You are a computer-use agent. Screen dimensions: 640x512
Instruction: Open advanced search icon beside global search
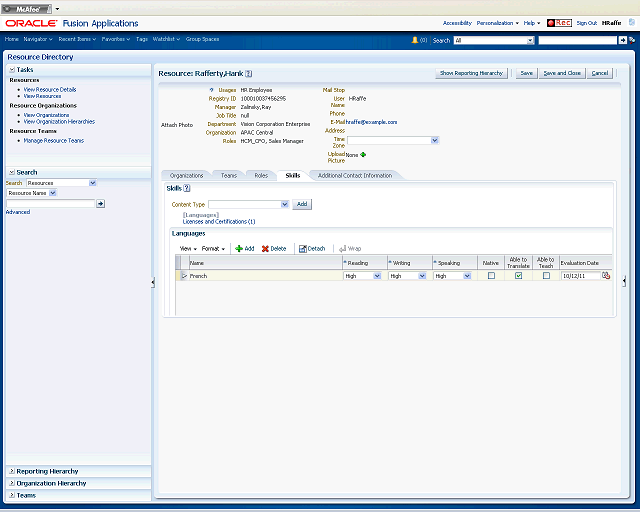coord(632,40)
